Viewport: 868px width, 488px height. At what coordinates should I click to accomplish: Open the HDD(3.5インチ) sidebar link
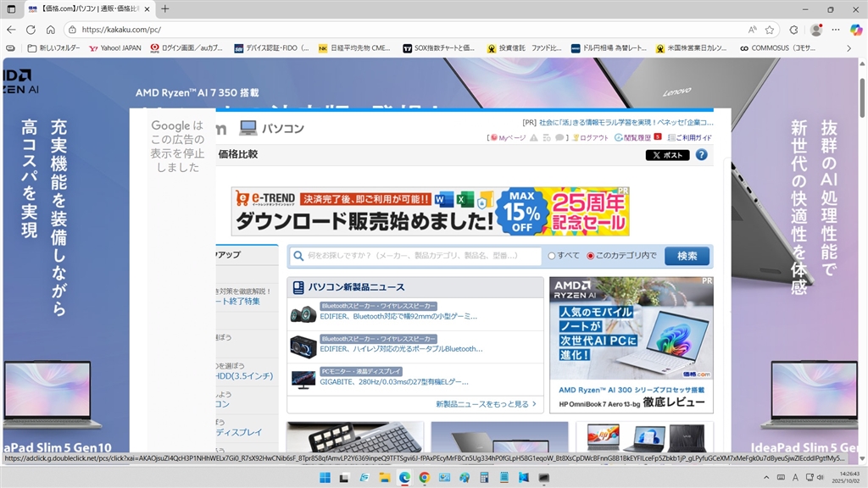pos(244,375)
